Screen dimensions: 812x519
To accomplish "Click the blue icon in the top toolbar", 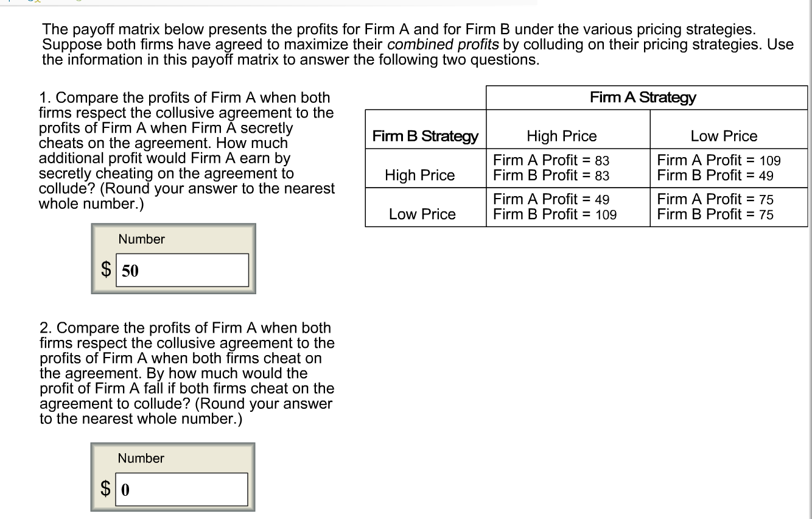I will click(x=29, y=2).
